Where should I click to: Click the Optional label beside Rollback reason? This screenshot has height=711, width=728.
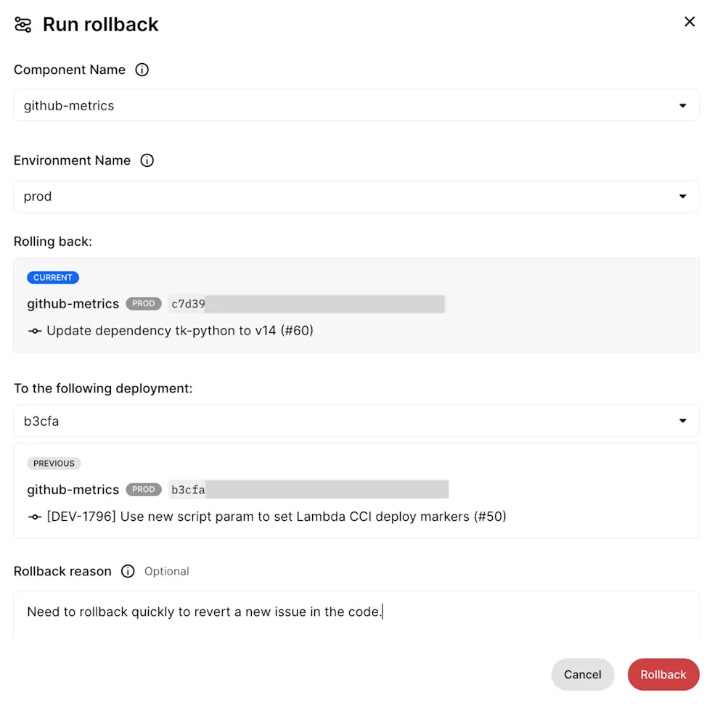click(166, 572)
